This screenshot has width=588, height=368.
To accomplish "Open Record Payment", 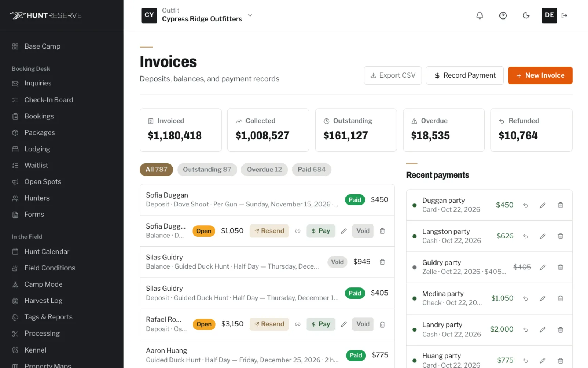I will 465,75.
